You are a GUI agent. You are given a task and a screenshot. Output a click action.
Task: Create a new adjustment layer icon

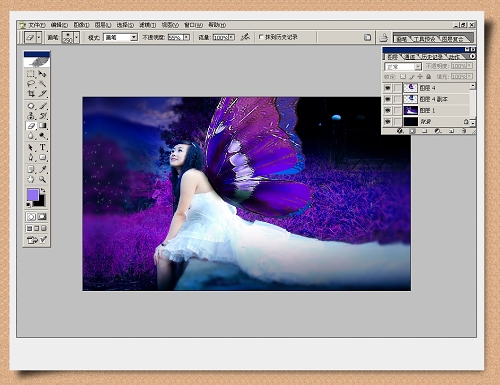(438, 131)
